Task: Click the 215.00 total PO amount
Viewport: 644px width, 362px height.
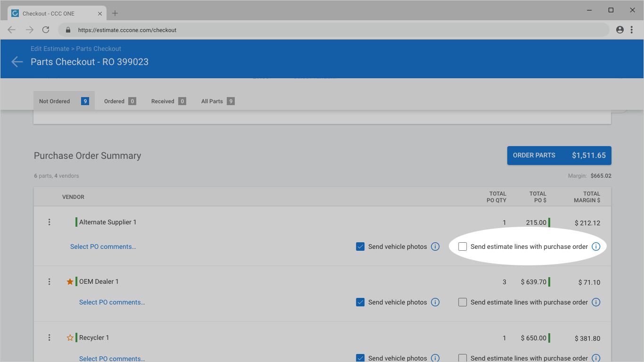Action: pyautogui.click(x=537, y=222)
